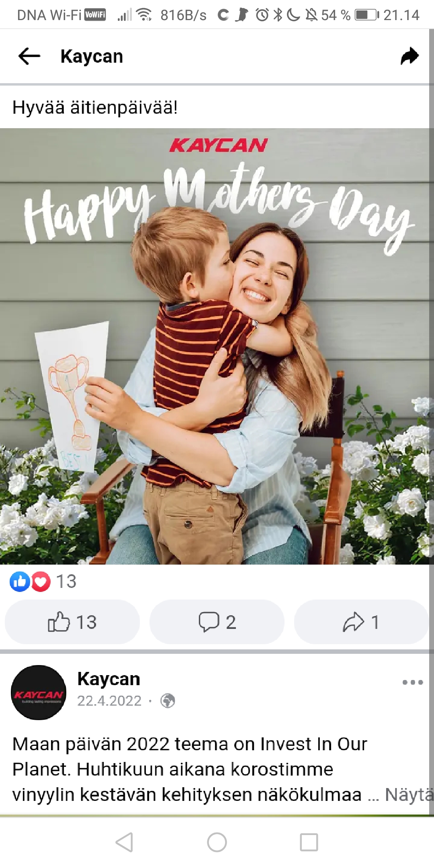Tap the public globe privacy icon
434x868 pixels.
click(x=168, y=701)
